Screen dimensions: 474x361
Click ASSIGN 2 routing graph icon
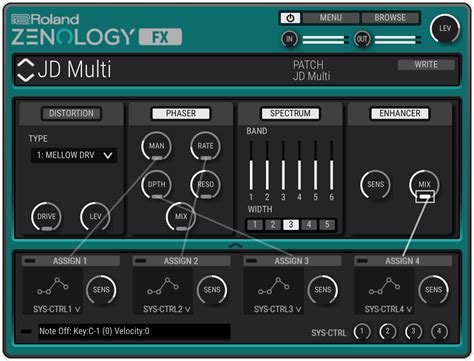163,286
